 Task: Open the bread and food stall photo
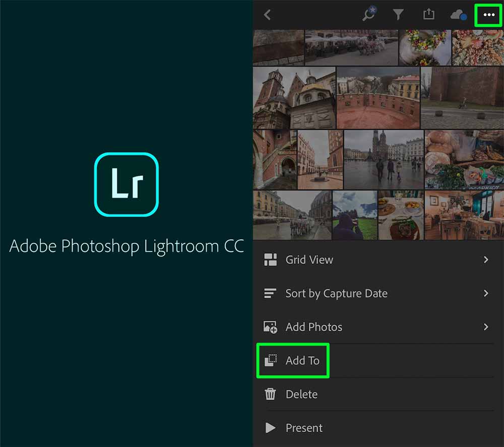[x=464, y=159]
